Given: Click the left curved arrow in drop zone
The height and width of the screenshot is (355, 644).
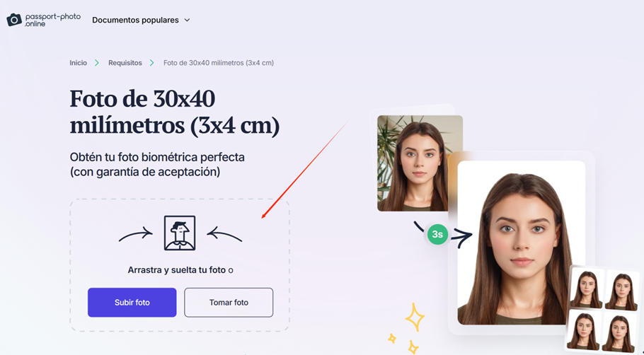Looking at the screenshot, I should click(136, 235).
